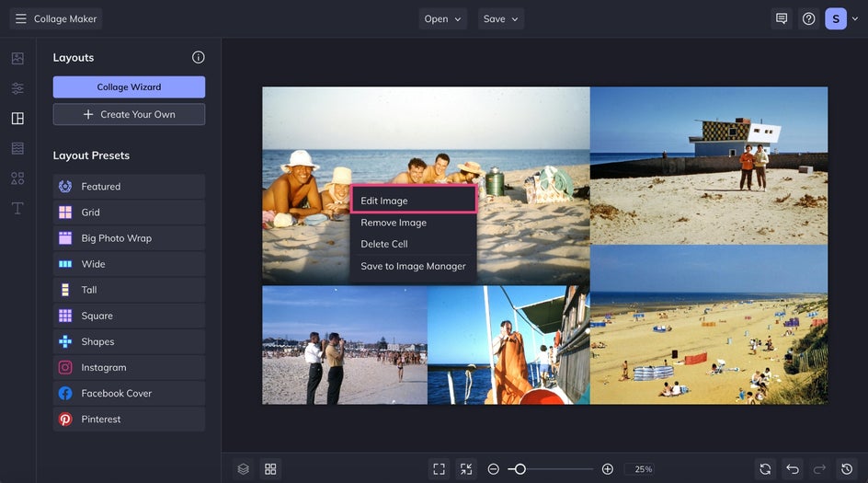Expand the Open dropdown menu
Screen dimensions: 868x483
[x=442, y=18]
